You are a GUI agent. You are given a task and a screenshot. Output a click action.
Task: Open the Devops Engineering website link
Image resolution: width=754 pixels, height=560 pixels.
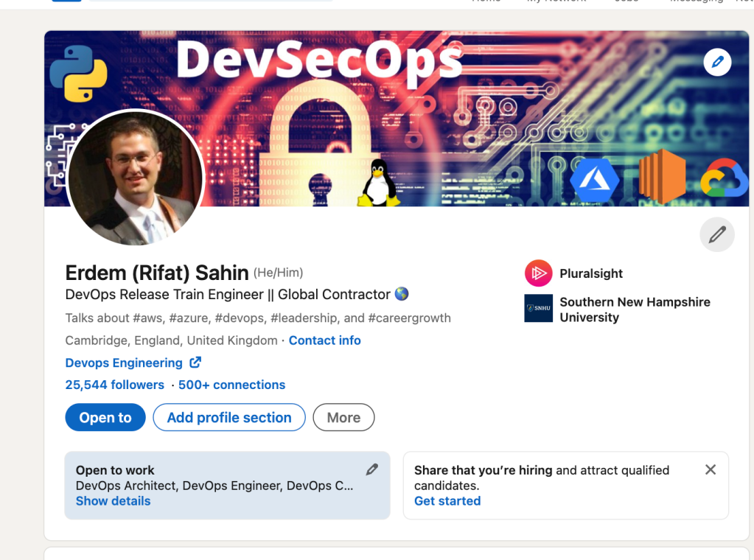coord(124,363)
